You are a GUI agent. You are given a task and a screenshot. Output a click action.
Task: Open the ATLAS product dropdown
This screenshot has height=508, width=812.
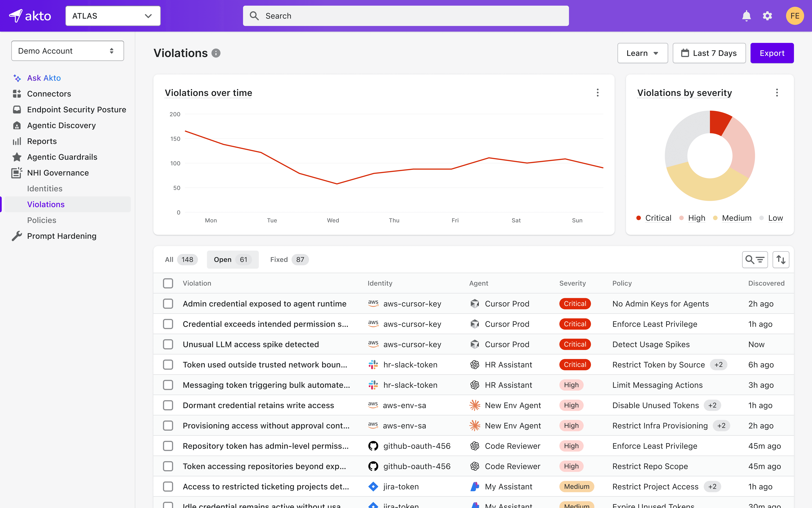point(113,16)
